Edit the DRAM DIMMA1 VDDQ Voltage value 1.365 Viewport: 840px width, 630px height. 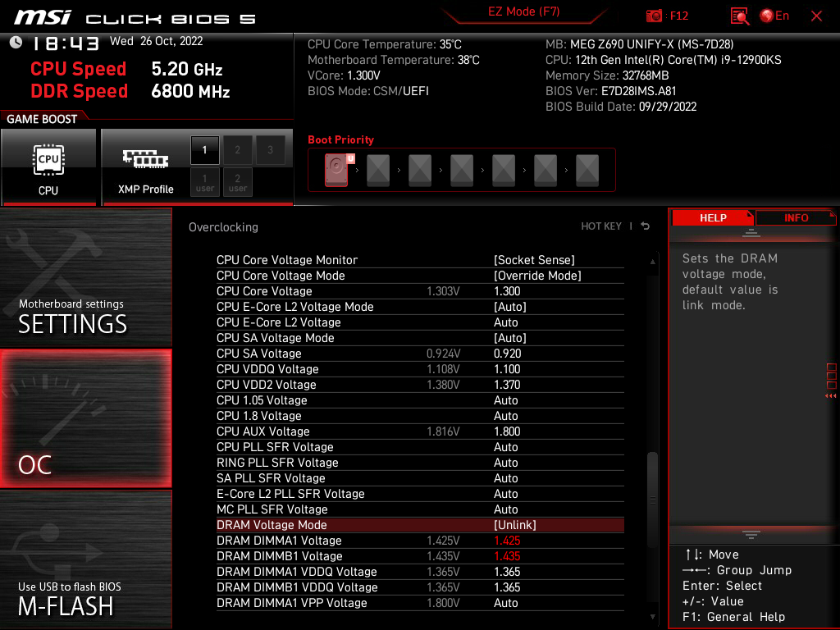[507, 572]
